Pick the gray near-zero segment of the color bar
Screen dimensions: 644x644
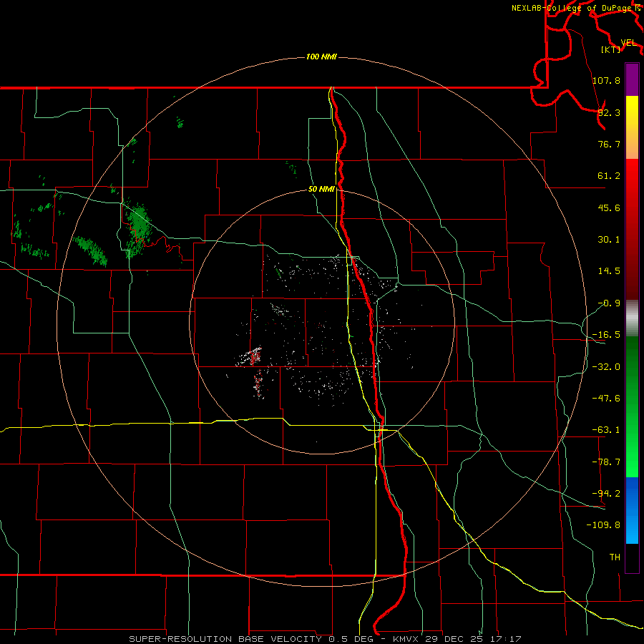[x=632, y=318]
